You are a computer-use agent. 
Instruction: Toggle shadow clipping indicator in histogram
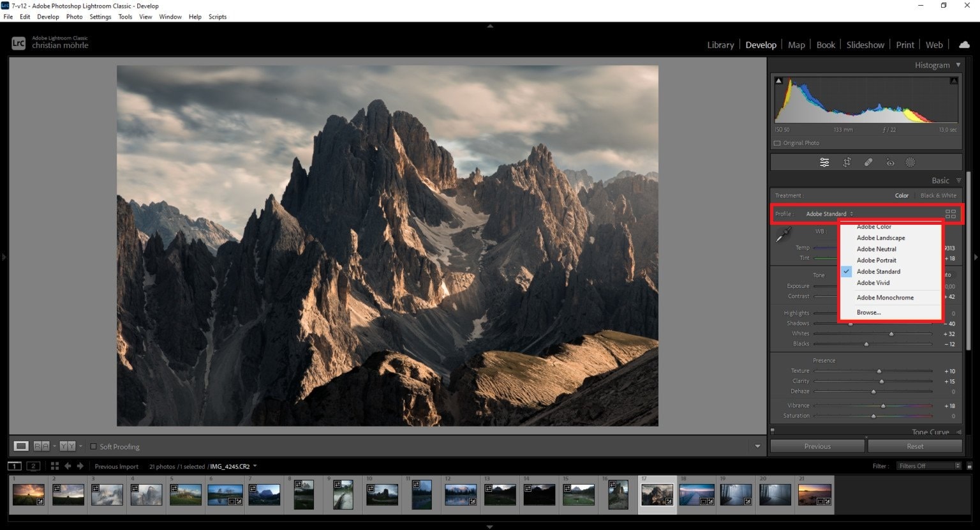point(778,81)
